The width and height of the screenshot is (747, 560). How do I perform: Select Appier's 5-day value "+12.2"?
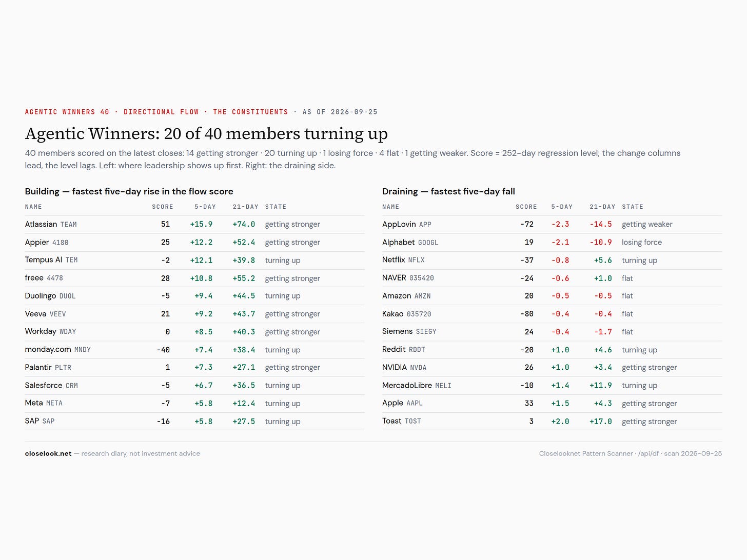(x=201, y=242)
